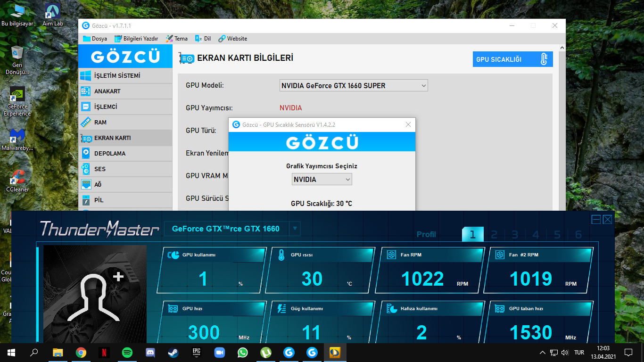The width and height of the screenshot is (644, 362).
Task: Open the Windows Start menu
Action: (11, 352)
